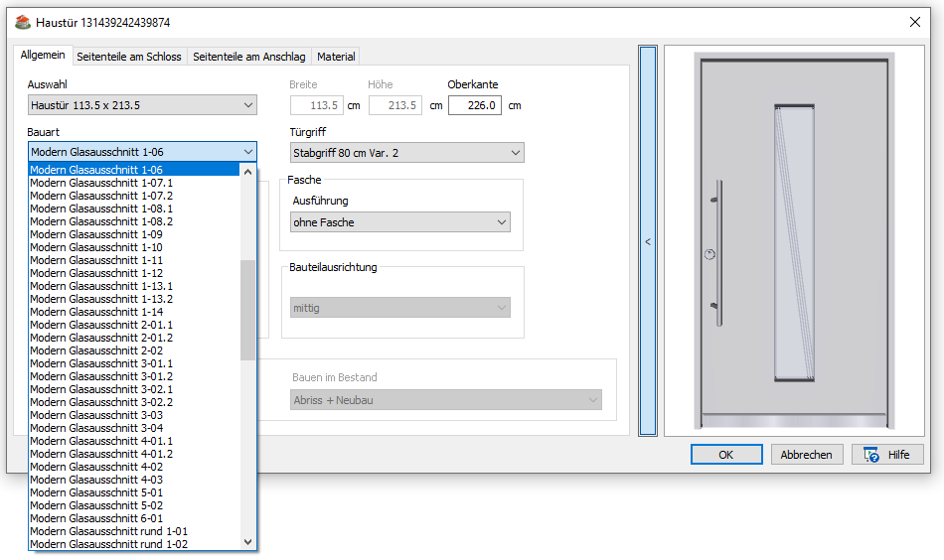Select Modern Glasausschnitt 1-09 from list

pyautogui.click(x=96, y=234)
